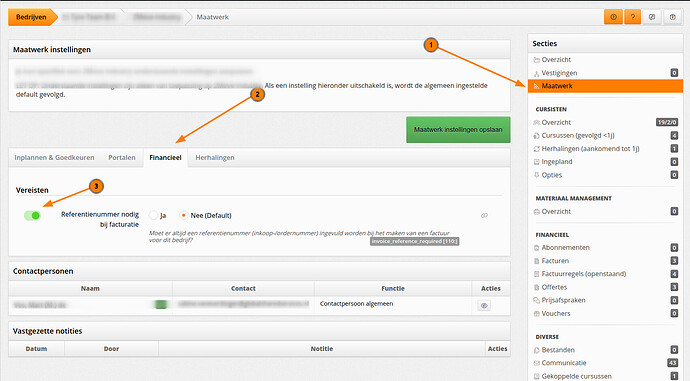Viewport: 690px width, 381px height.
Task: Open Gekoppelde cursussen sidebar item
Action: point(576,376)
